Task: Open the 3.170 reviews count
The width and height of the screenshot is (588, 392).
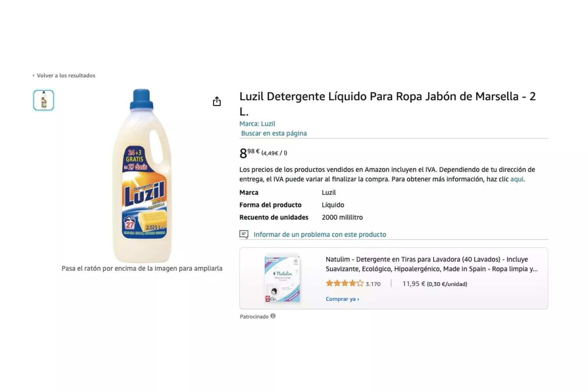Action: pyautogui.click(x=373, y=284)
